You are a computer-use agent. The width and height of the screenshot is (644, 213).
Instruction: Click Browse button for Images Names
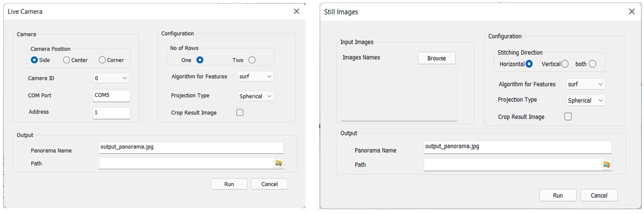436,58
